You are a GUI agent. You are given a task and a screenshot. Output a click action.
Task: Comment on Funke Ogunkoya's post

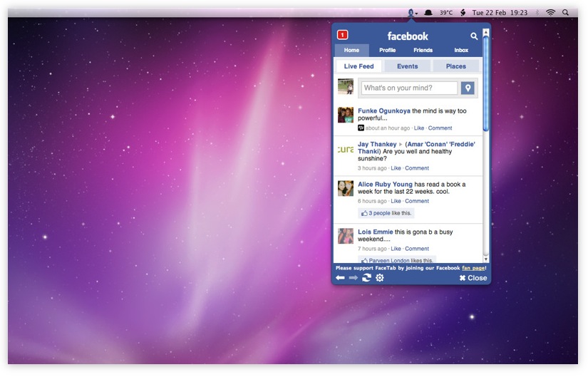pyautogui.click(x=440, y=128)
